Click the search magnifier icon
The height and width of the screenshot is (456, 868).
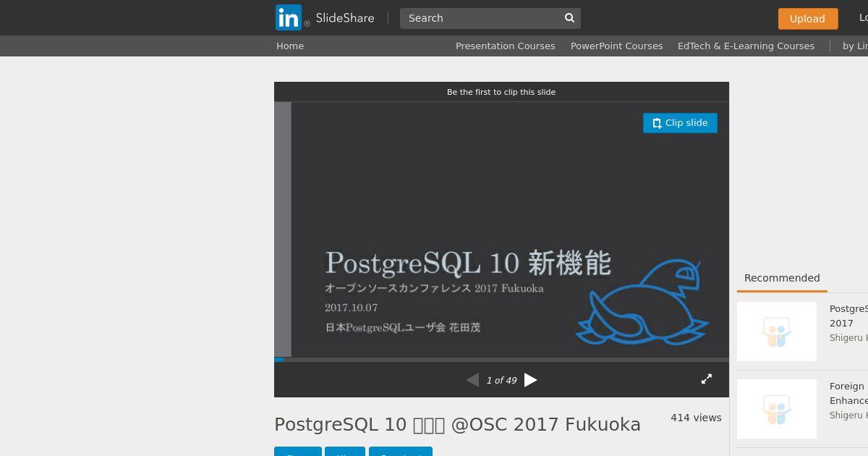click(570, 18)
